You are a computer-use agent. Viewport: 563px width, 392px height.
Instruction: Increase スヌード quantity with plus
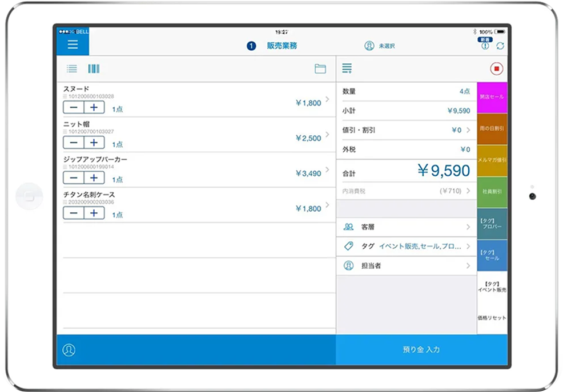[94, 107]
